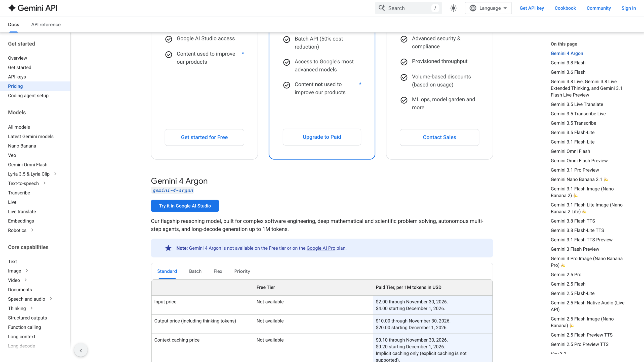
Task: Jump to Gemini Omni Flash Preview section
Action: click(579, 161)
